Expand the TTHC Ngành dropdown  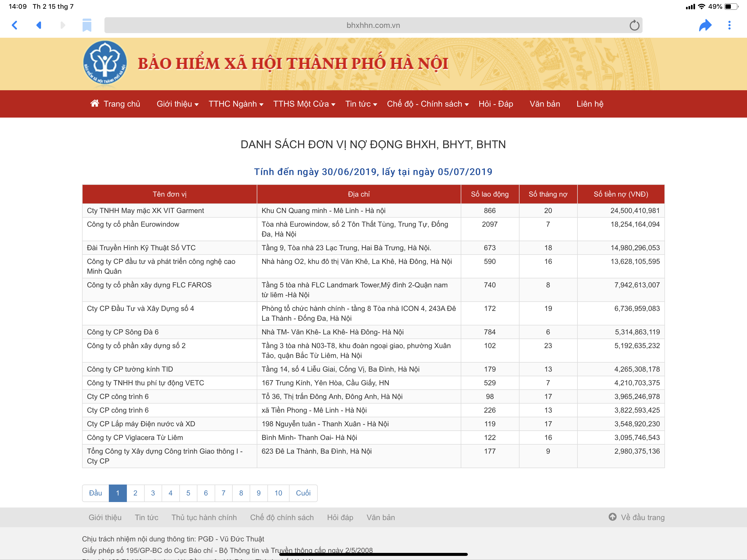click(x=236, y=104)
